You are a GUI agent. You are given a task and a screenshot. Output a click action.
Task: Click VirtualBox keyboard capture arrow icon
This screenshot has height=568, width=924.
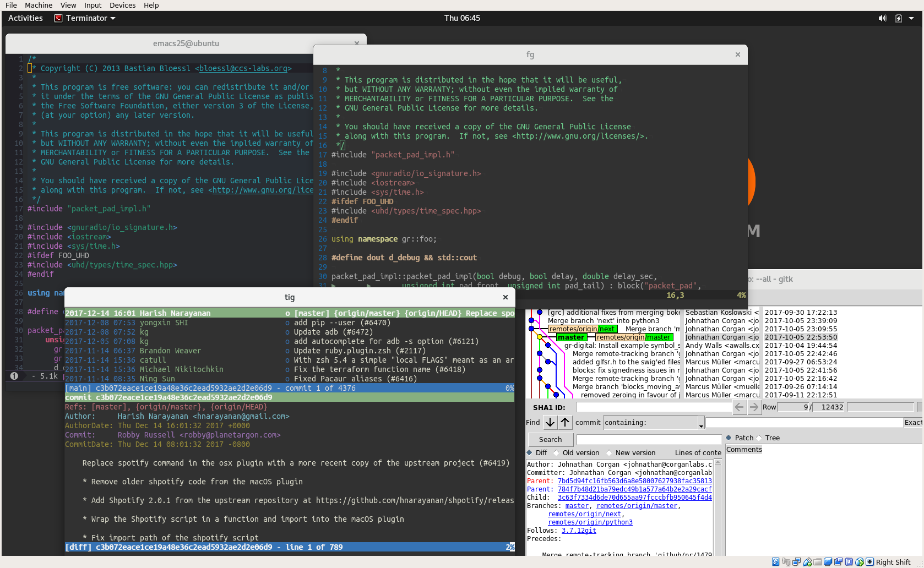[870, 562]
